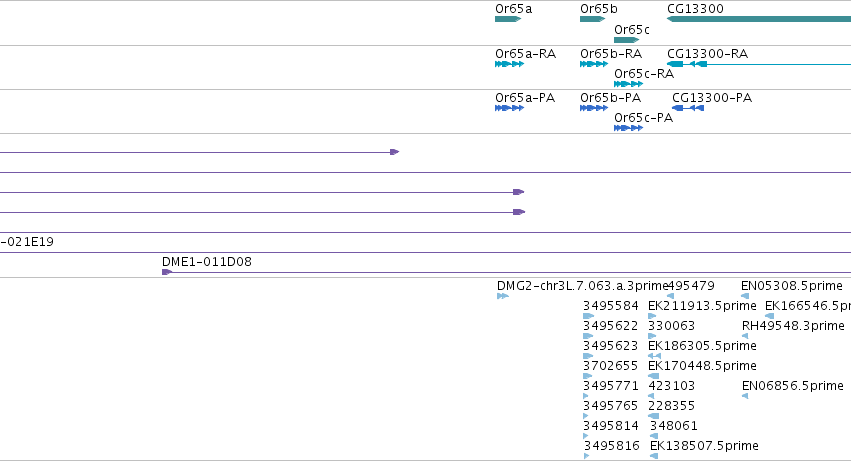Select the CG13300-PA protein glyph
This screenshot has height=461, width=851.
tap(688, 108)
